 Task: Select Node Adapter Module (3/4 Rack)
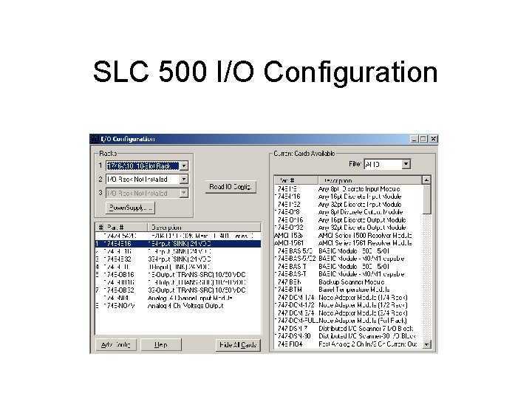[348, 313]
